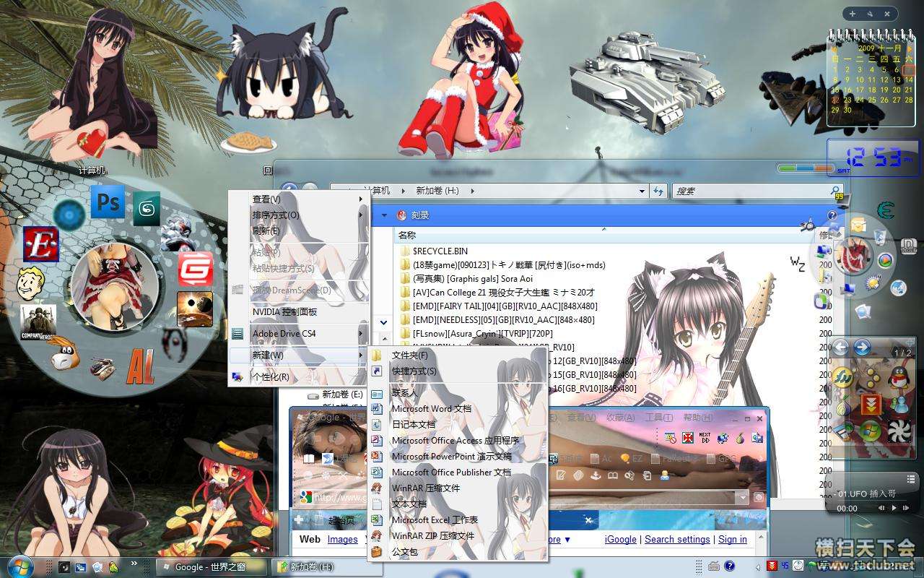This screenshot has width=924, height=578.
Task: Switch to Google - 世界之窗 taskbar button
Action: pos(212,567)
